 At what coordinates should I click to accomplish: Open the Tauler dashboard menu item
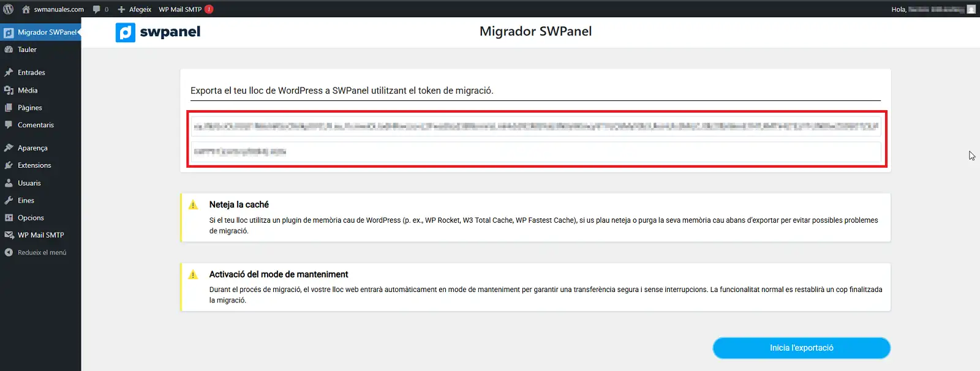coord(27,50)
